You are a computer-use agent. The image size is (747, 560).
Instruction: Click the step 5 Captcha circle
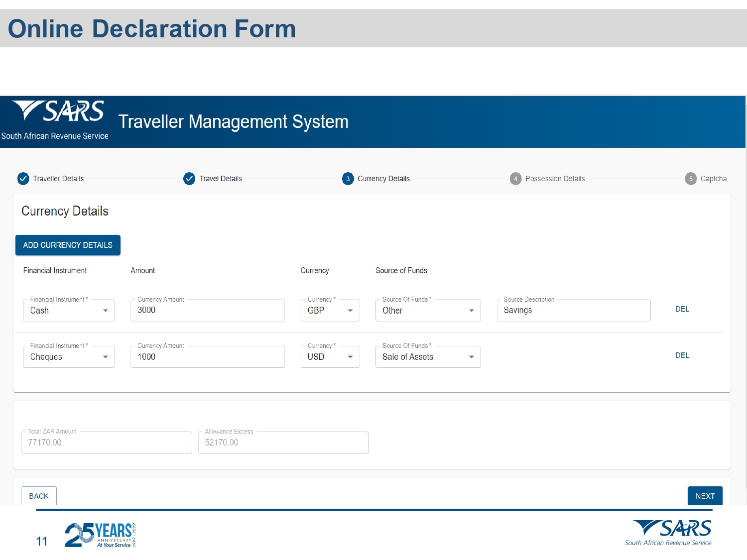pos(691,179)
